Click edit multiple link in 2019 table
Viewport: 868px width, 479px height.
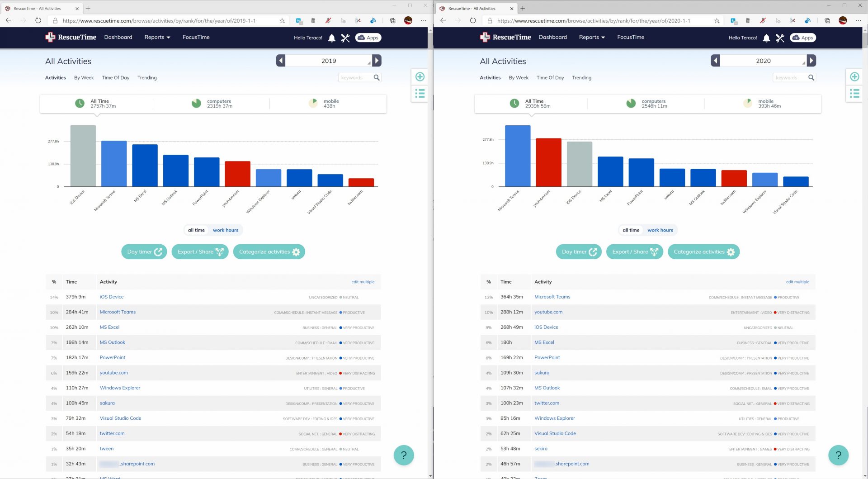coord(363,282)
